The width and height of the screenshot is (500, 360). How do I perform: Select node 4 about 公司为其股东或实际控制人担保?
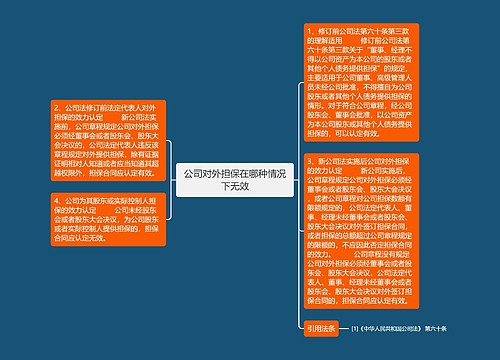pyautogui.click(x=108, y=219)
